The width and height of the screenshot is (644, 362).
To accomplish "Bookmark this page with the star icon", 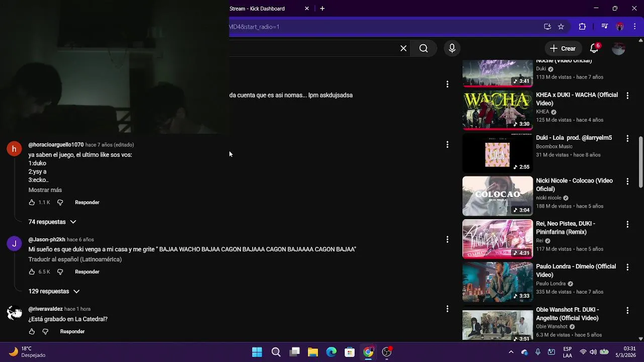I will [561, 27].
